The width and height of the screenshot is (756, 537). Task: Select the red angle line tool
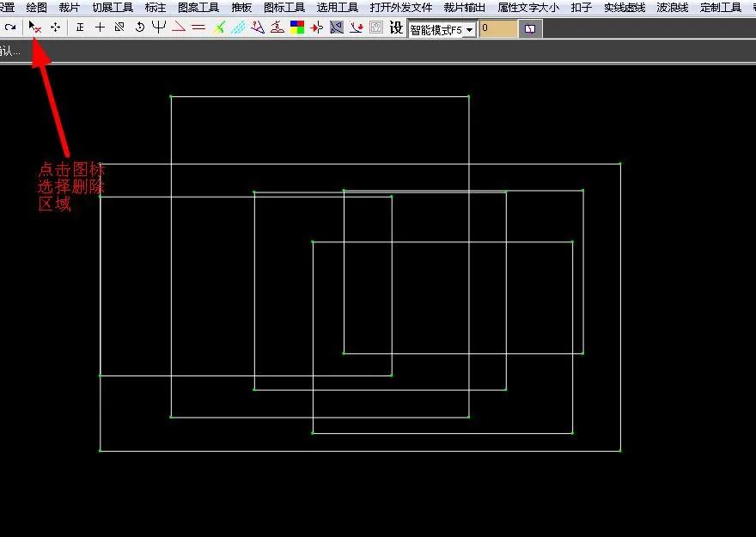[179, 27]
